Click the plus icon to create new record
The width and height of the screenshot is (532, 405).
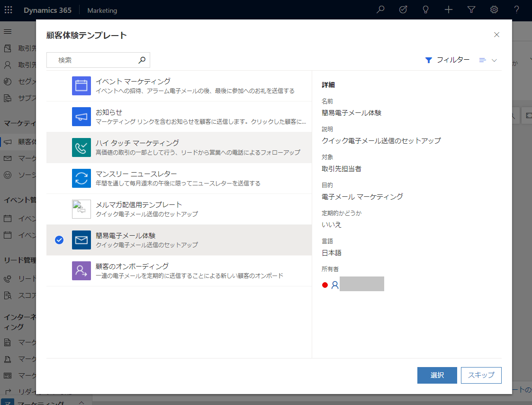point(449,10)
